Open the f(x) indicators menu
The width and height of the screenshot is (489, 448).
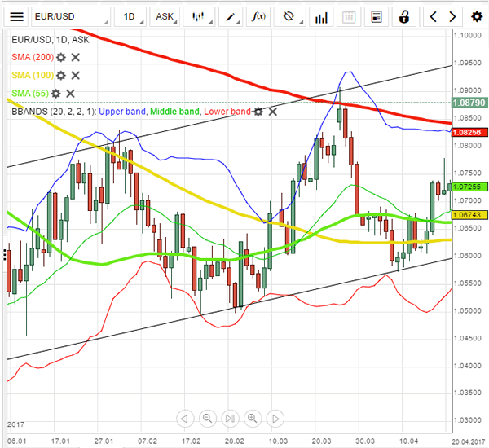258,16
